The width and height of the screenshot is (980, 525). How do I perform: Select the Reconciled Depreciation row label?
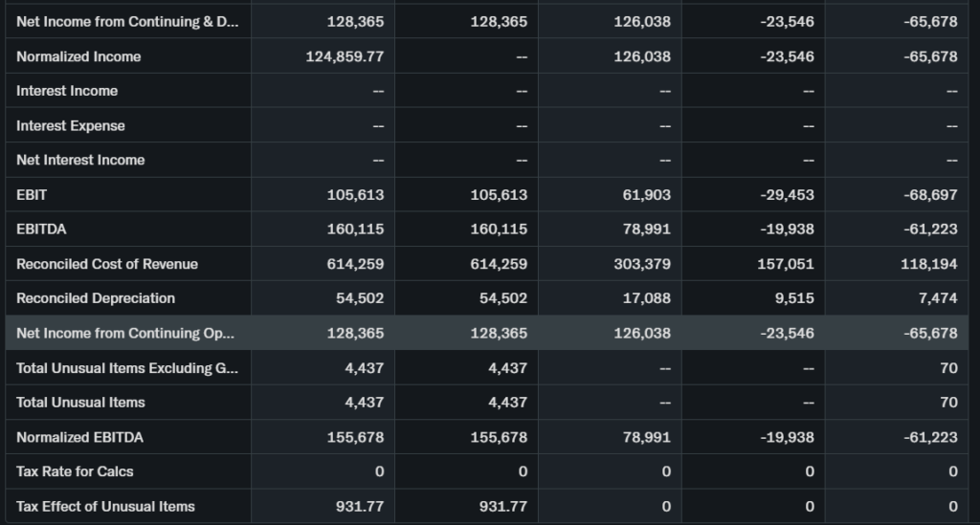[x=96, y=298]
